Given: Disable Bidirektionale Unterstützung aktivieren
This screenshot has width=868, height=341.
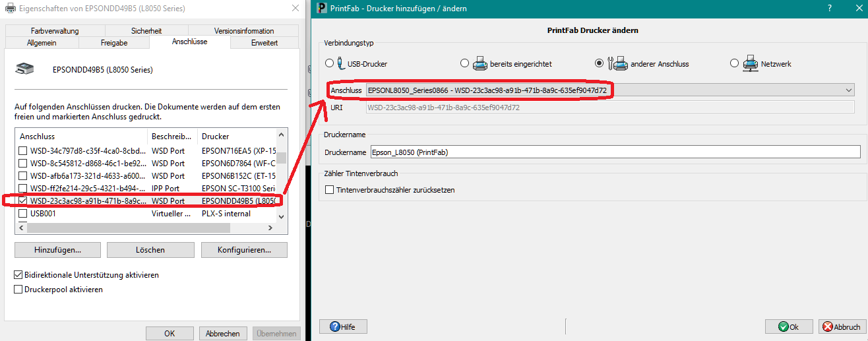Looking at the screenshot, I should 18,274.
